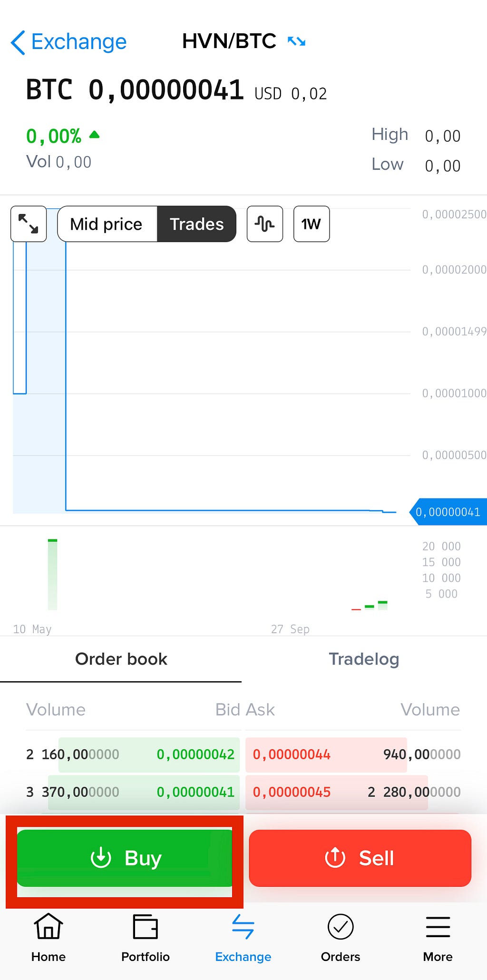This screenshot has width=487, height=980.
Task: Select the Exchange arrows icon in bottom bar
Action: (x=243, y=927)
